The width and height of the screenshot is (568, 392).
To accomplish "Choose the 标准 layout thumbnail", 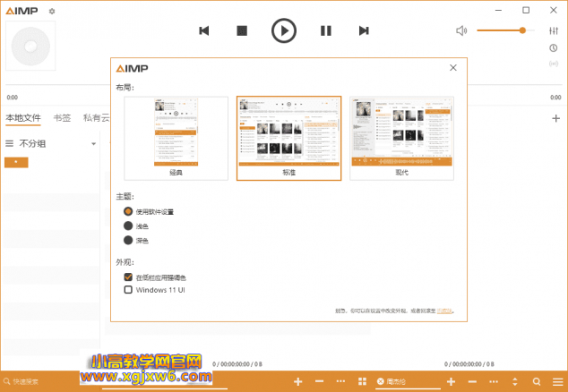I will (289, 138).
